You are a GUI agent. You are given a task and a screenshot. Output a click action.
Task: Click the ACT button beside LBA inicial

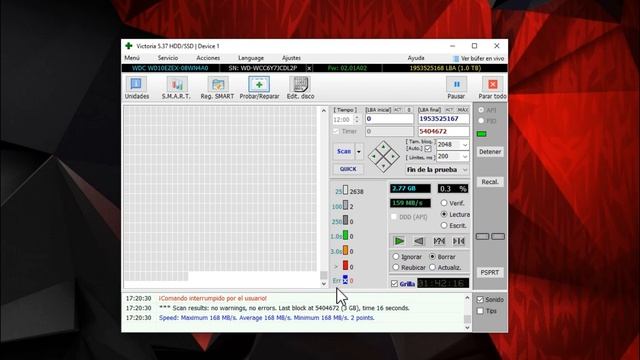click(398, 110)
